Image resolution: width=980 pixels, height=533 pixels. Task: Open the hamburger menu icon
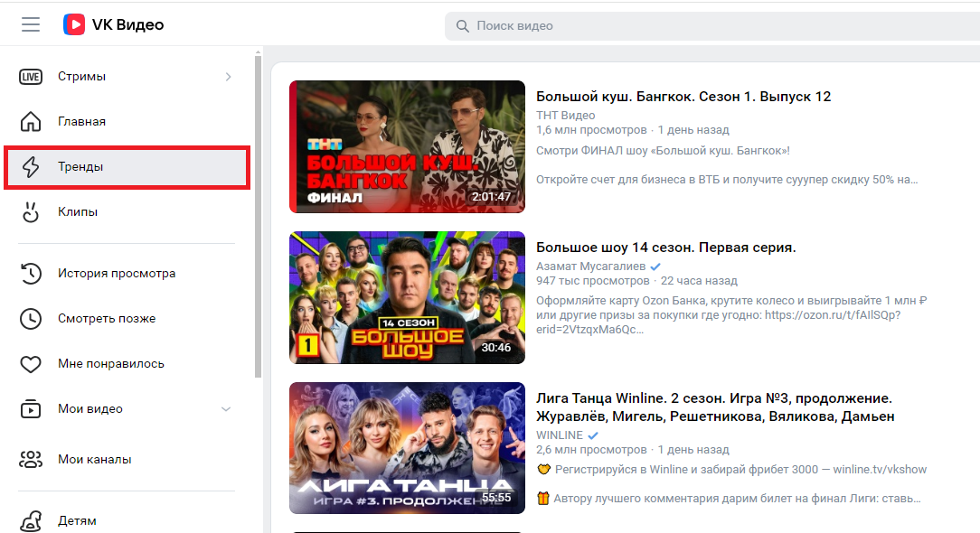pyautogui.click(x=31, y=25)
